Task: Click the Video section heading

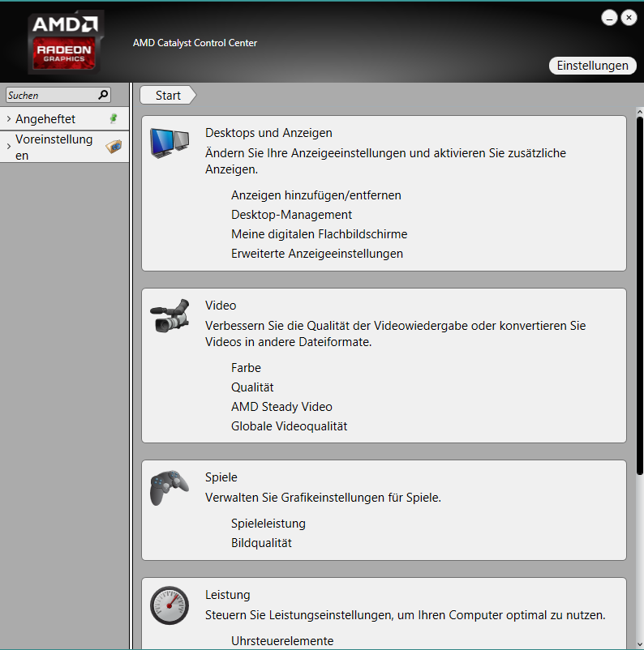Action: coord(221,306)
